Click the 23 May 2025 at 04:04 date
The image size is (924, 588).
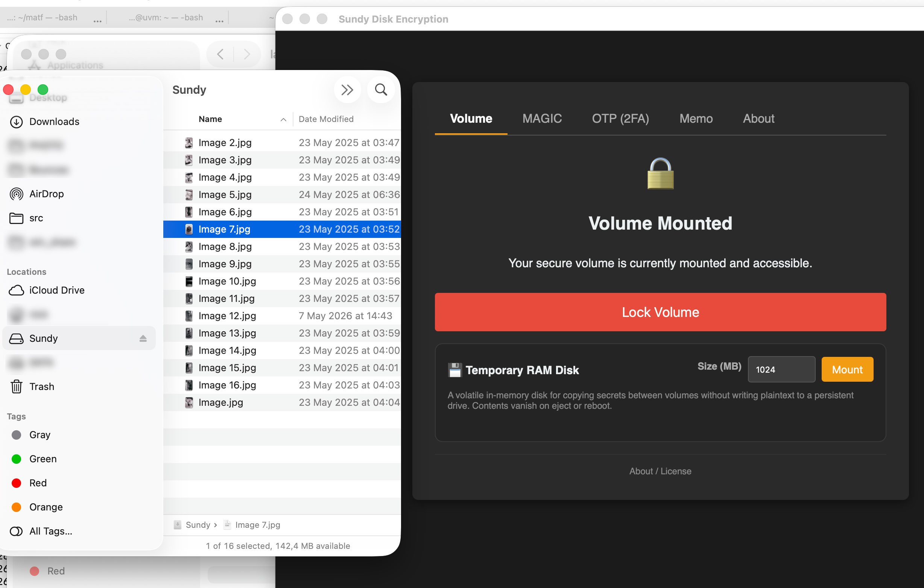coord(349,402)
